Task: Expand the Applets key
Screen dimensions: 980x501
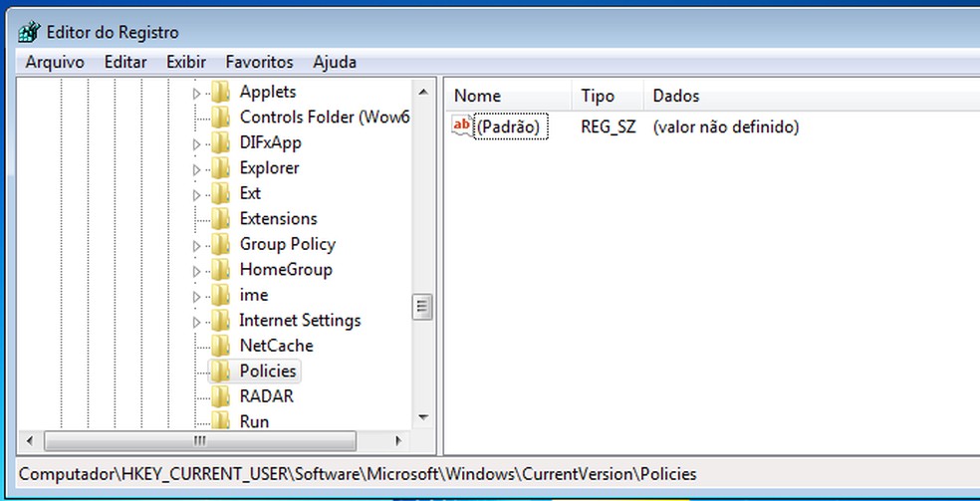Action: point(197,93)
